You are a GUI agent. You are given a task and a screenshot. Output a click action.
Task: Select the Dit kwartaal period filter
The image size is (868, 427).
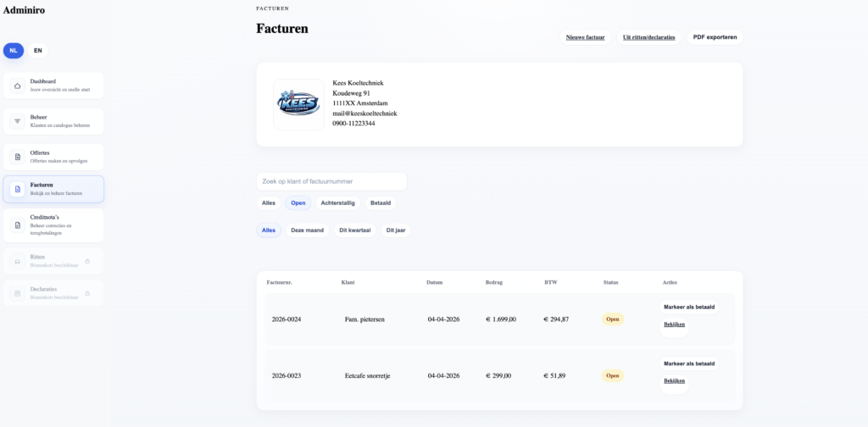(354, 230)
